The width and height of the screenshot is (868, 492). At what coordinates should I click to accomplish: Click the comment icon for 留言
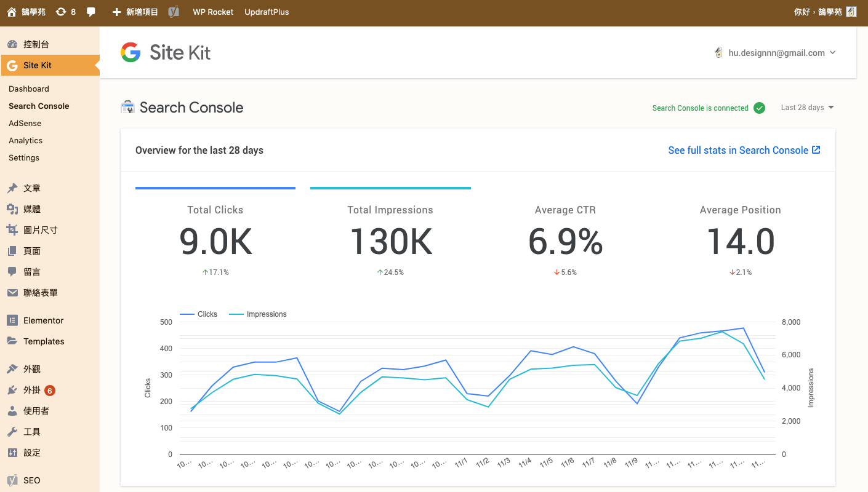[x=12, y=272]
